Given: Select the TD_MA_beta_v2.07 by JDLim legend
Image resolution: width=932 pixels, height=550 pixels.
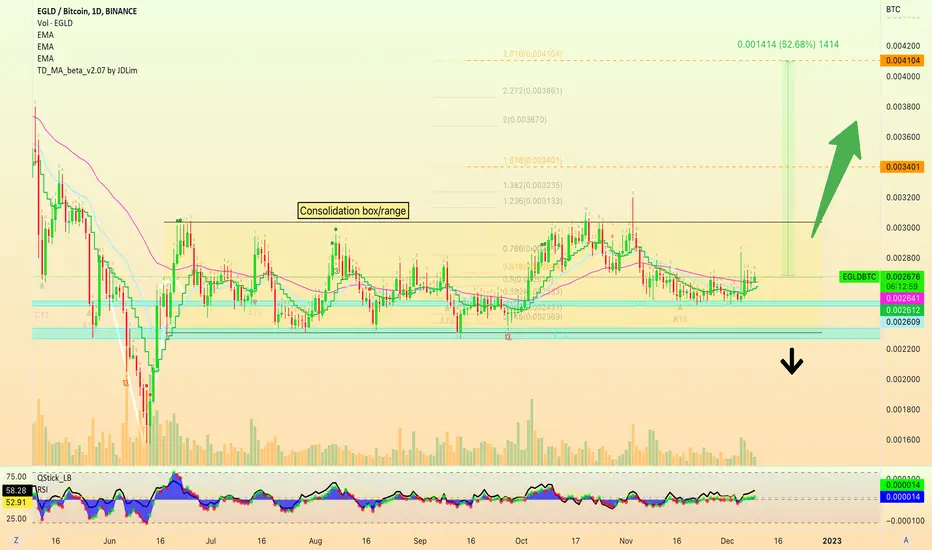Looking at the screenshot, I should [x=87, y=70].
